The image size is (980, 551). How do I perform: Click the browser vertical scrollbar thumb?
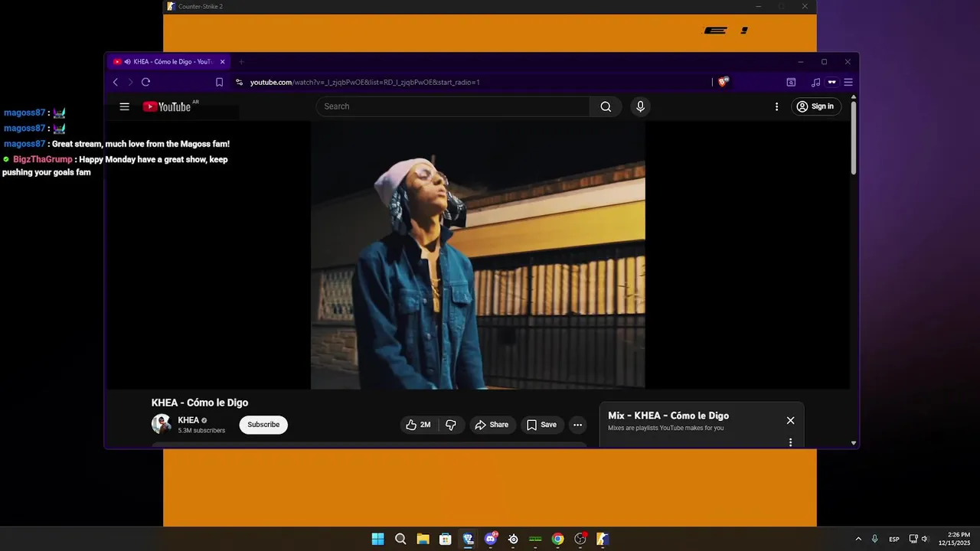coord(854,138)
